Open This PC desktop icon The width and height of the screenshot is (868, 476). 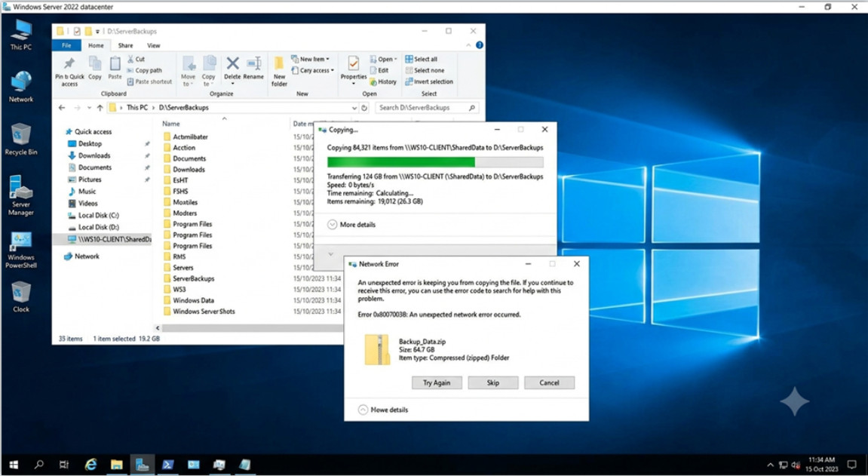pyautogui.click(x=21, y=34)
